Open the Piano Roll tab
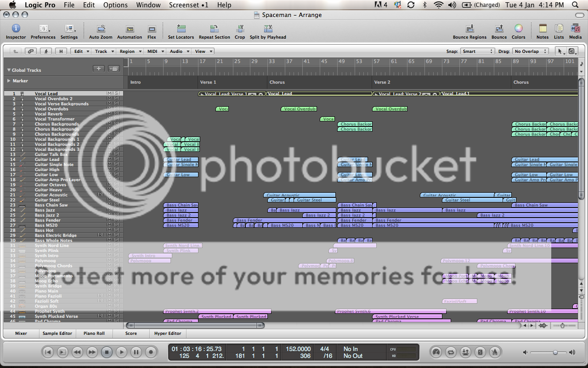The height and width of the screenshot is (368, 588). pos(94,333)
